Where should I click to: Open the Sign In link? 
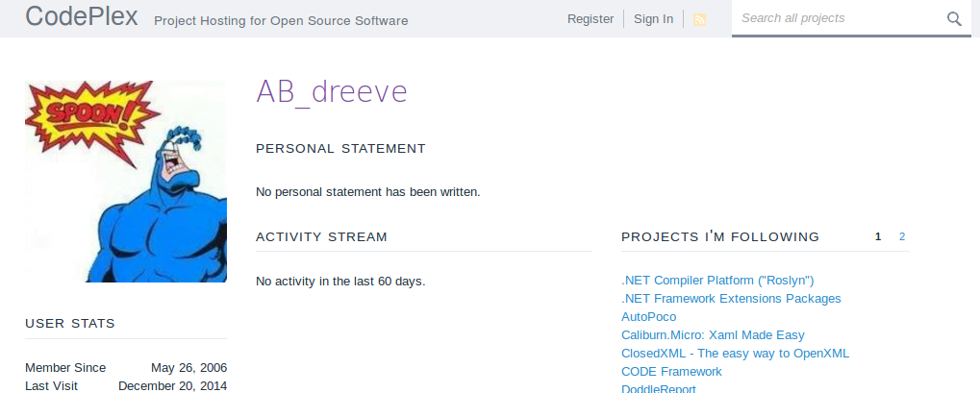(x=653, y=19)
